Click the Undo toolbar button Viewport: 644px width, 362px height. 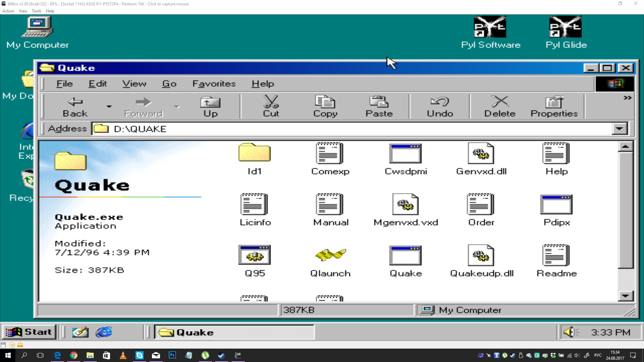(440, 106)
